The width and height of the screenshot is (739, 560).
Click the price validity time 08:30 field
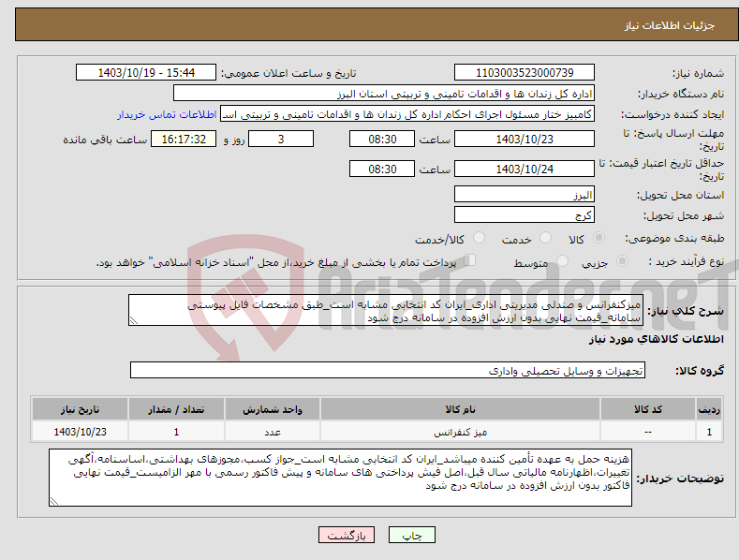click(x=382, y=169)
